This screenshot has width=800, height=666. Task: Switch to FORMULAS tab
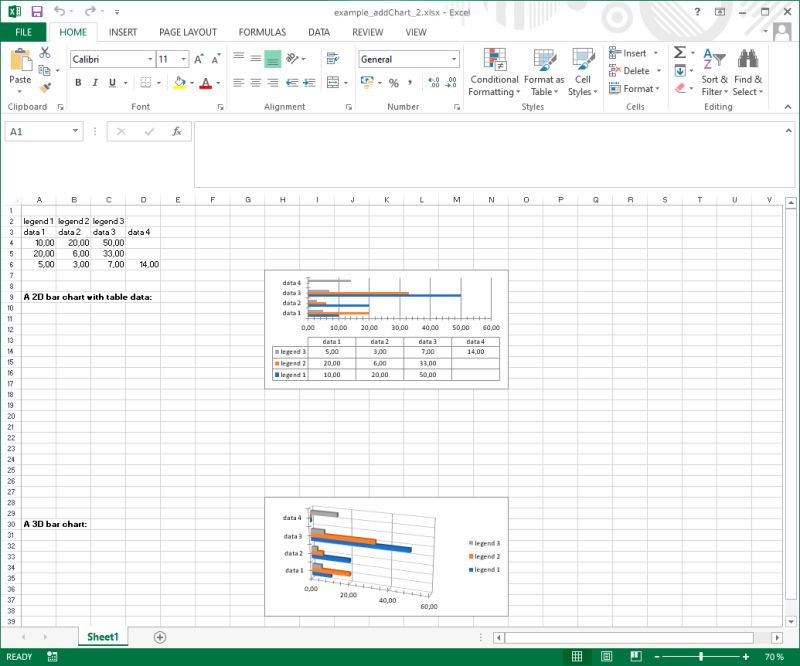pyautogui.click(x=262, y=32)
